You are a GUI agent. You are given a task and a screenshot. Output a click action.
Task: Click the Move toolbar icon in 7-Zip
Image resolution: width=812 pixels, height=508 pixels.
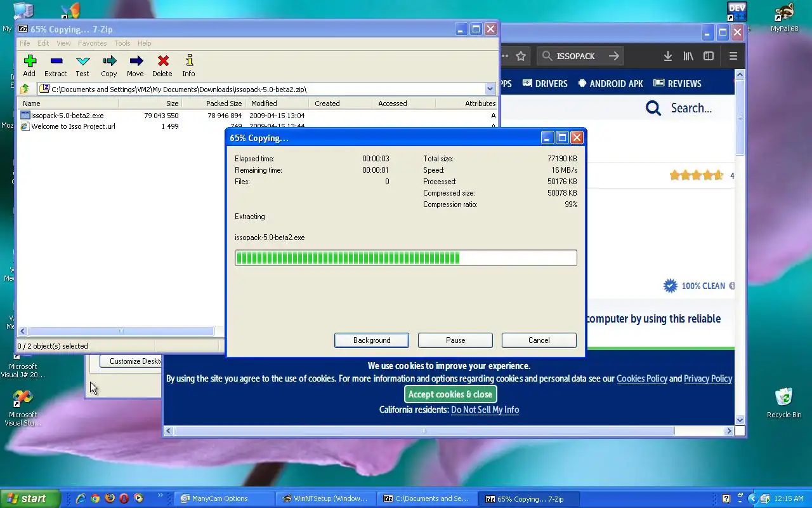(136, 61)
